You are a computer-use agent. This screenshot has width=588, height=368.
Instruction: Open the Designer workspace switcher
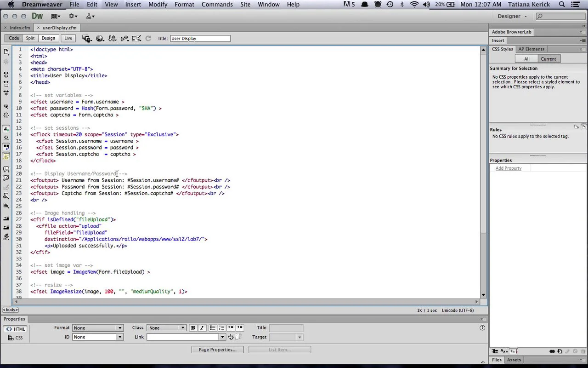[x=512, y=16]
